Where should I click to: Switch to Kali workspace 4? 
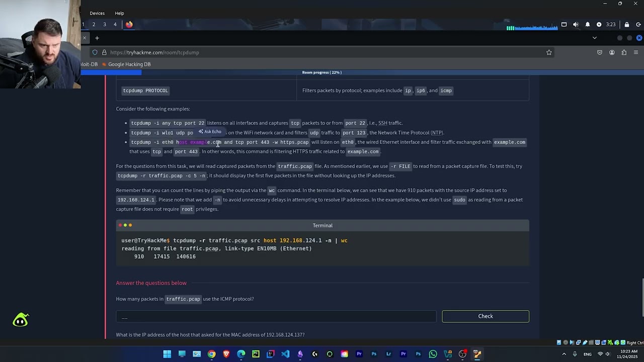click(115, 24)
